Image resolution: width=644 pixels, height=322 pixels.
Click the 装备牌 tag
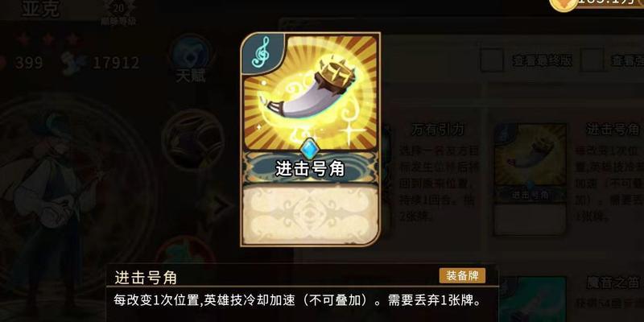click(x=462, y=276)
